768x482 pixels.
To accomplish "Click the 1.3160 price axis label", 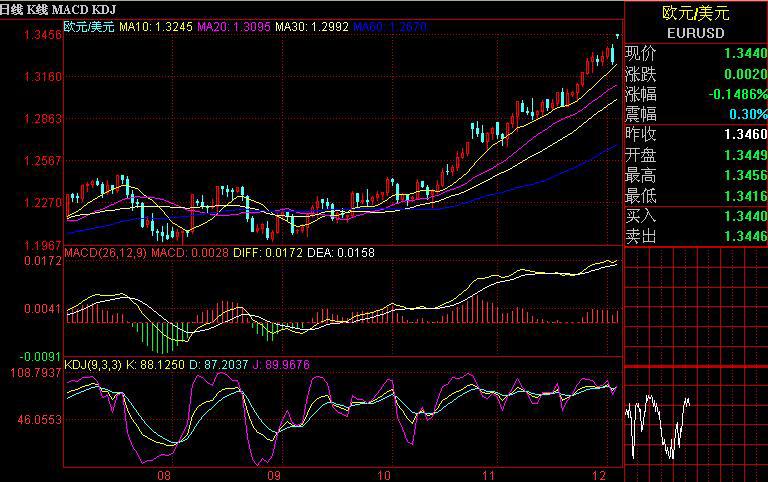I will [x=43, y=77].
